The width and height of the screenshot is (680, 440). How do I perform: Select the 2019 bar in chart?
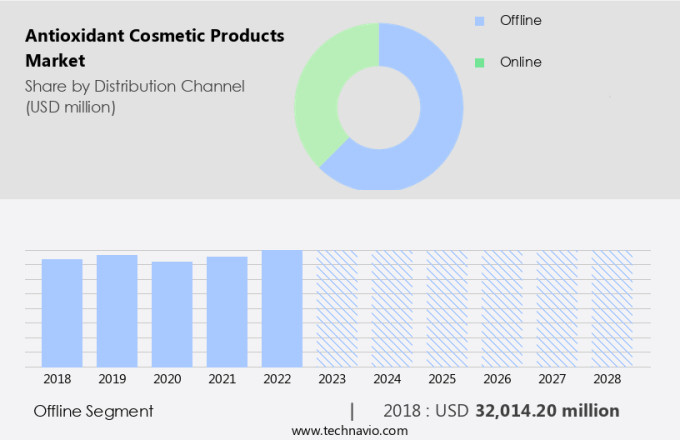pos(117,310)
